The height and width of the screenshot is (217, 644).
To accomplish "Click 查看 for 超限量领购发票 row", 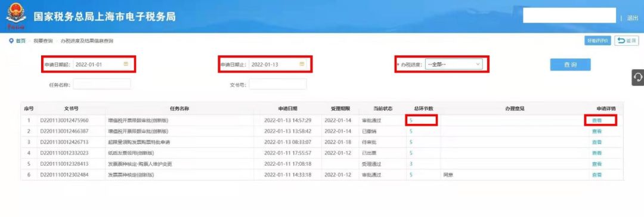I will tap(597, 142).
